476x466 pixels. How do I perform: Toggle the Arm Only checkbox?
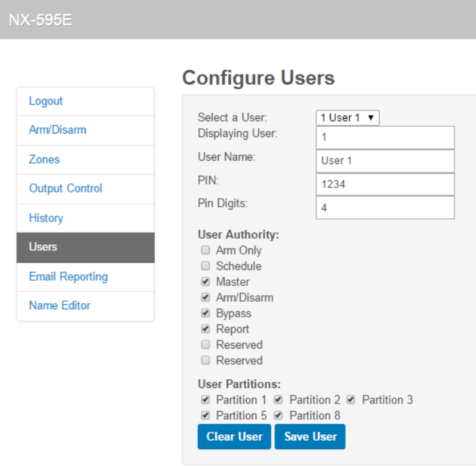point(206,250)
